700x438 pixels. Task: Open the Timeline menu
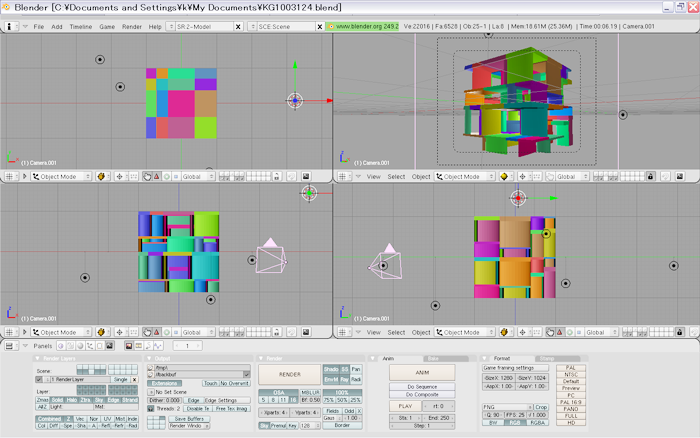(x=81, y=26)
